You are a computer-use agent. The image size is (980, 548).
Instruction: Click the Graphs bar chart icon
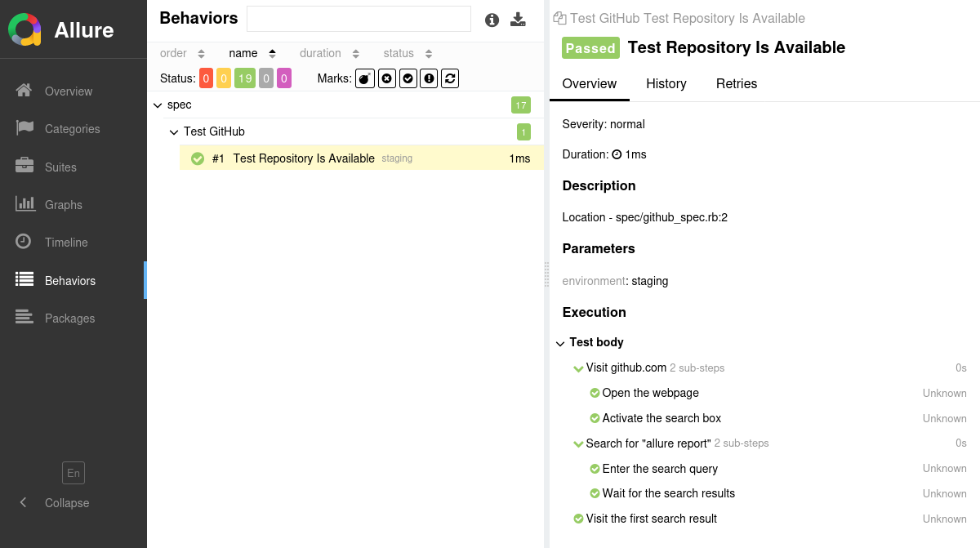coord(24,204)
